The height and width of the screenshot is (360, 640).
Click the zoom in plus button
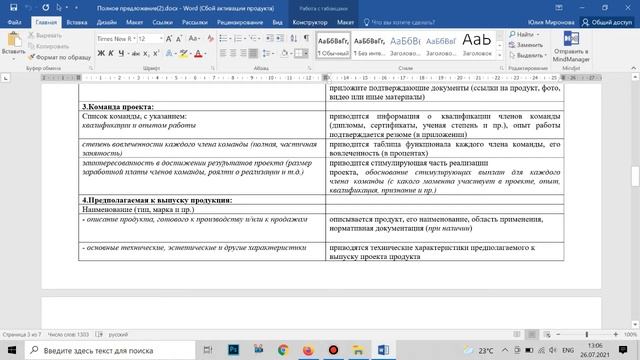[616, 334]
